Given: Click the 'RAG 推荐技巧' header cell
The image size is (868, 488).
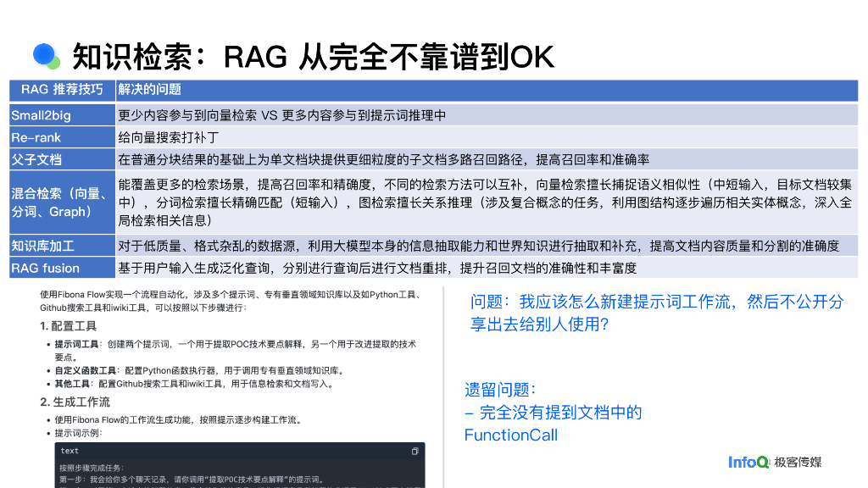Looking at the screenshot, I should (x=62, y=90).
